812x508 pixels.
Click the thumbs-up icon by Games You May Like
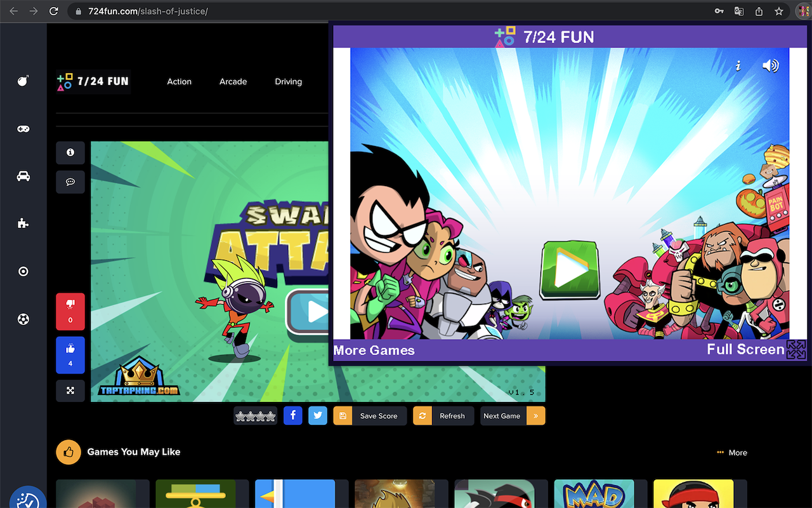69,452
